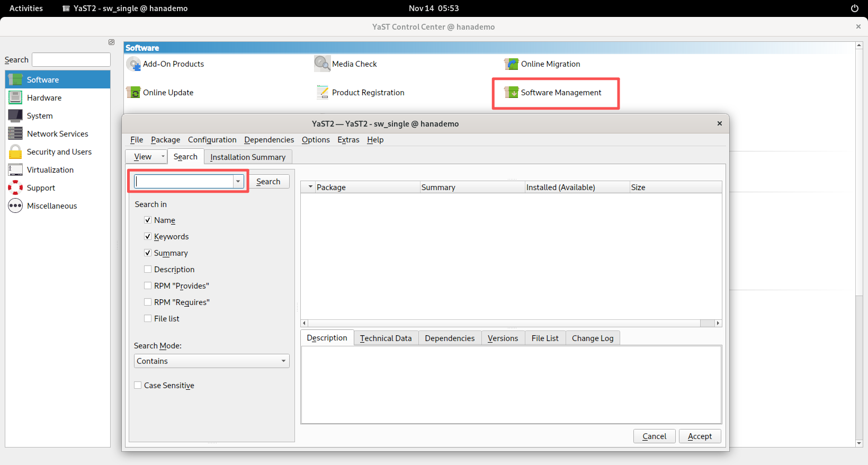Switch to the Change Log tab
Screen dimensions: 868x465
coord(593,338)
